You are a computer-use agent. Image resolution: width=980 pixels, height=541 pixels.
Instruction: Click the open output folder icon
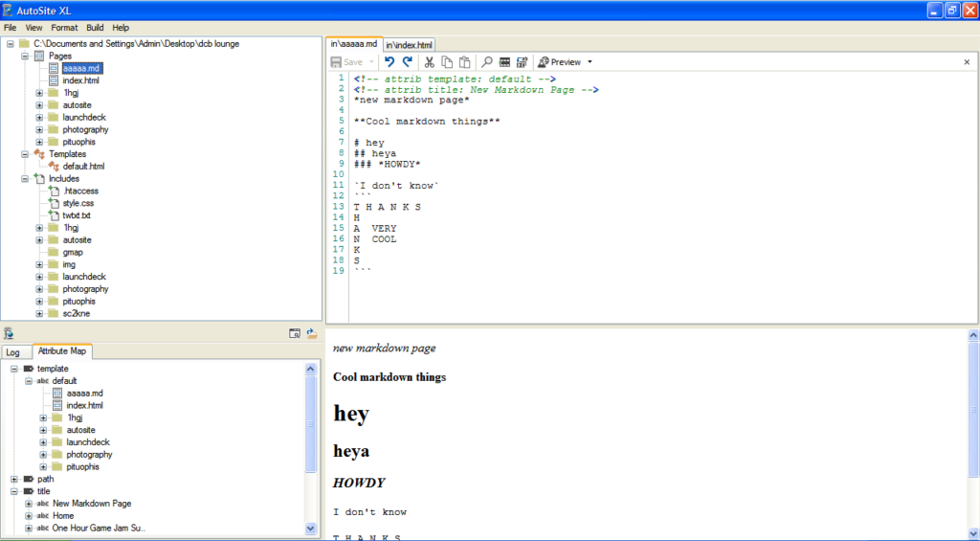coord(312,333)
